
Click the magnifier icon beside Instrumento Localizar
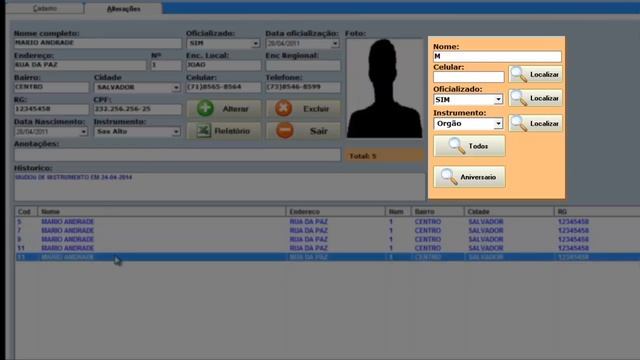coord(519,123)
